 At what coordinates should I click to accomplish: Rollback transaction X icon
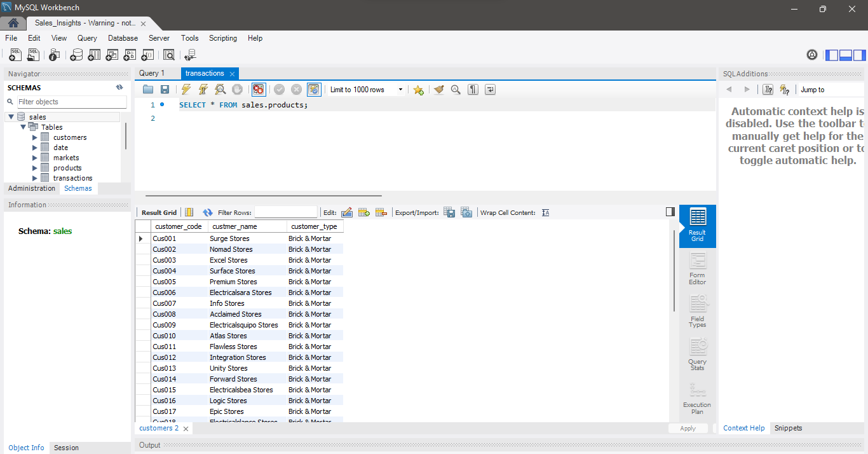click(296, 90)
